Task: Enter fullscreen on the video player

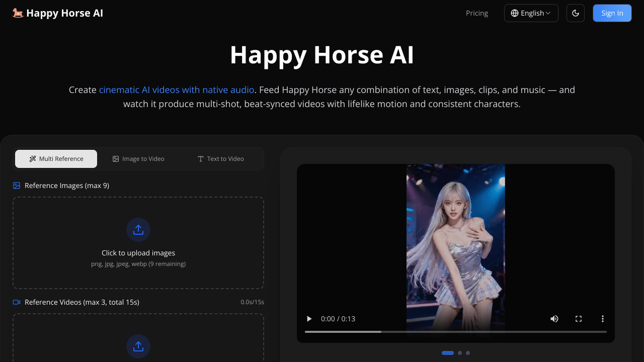Action: (578, 319)
